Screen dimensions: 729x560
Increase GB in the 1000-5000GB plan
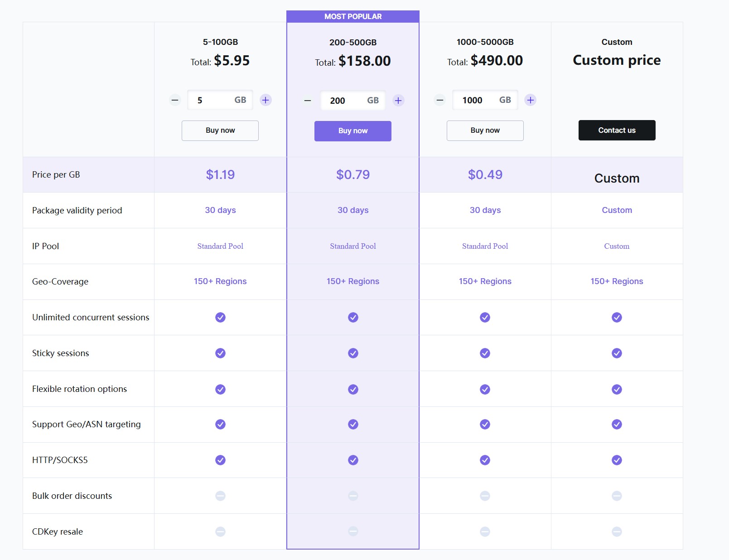531,100
